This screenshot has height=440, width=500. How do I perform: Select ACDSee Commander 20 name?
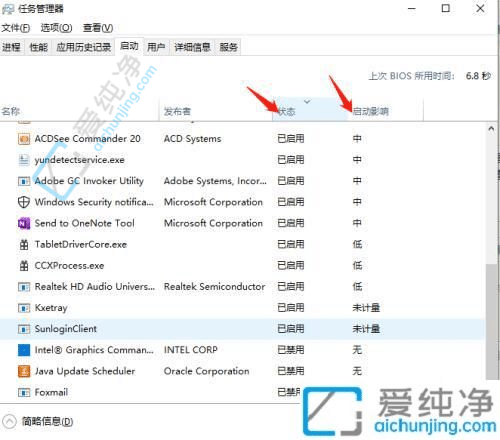pos(88,139)
